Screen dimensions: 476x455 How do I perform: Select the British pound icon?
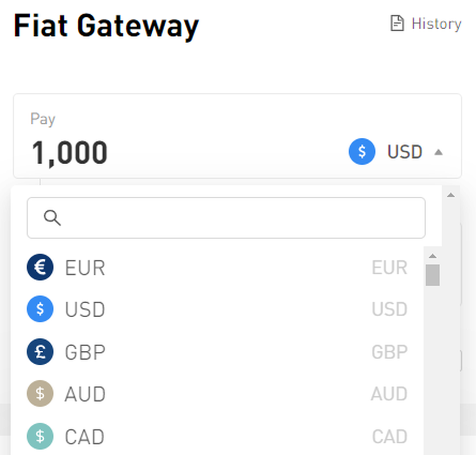[40, 352]
